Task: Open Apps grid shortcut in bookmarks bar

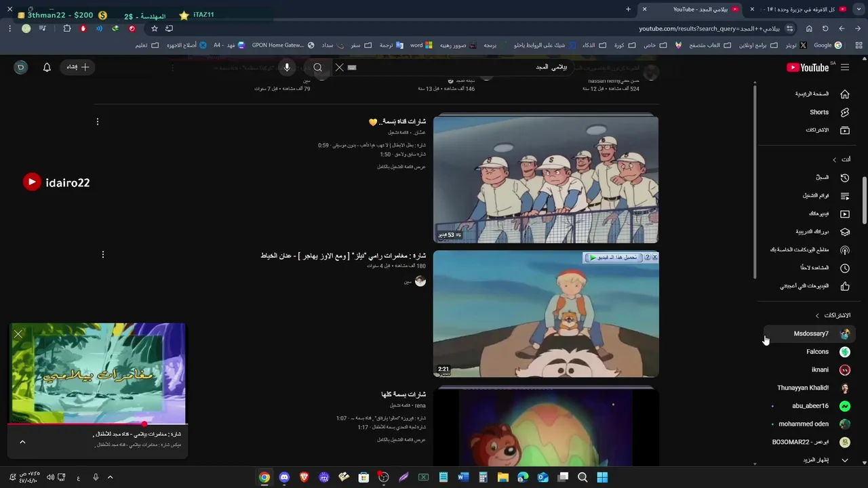Action: (x=859, y=45)
